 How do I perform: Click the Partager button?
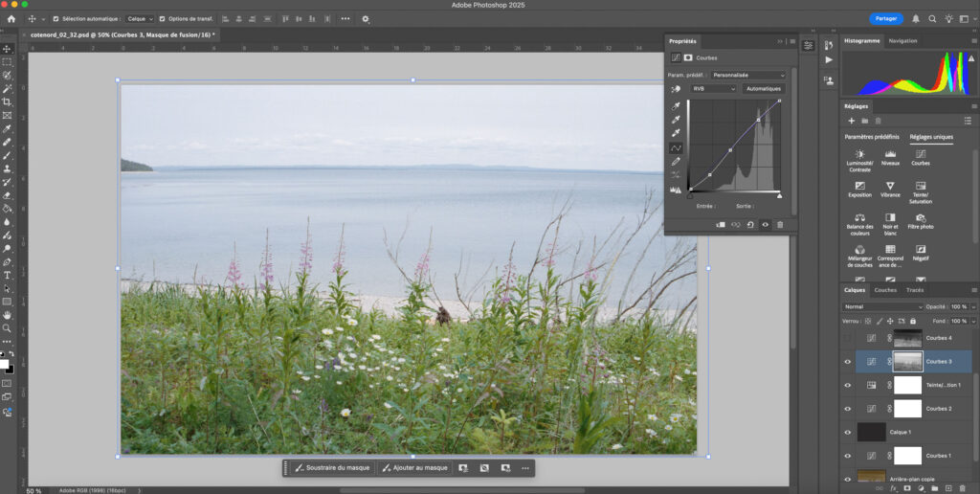pyautogui.click(x=886, y=18)
